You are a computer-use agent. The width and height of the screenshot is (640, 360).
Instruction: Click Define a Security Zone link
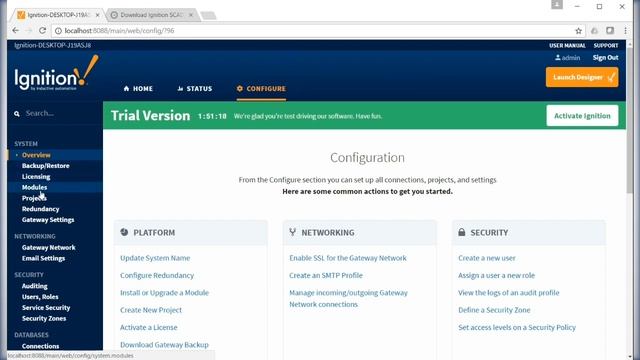[x=494, y=310]
